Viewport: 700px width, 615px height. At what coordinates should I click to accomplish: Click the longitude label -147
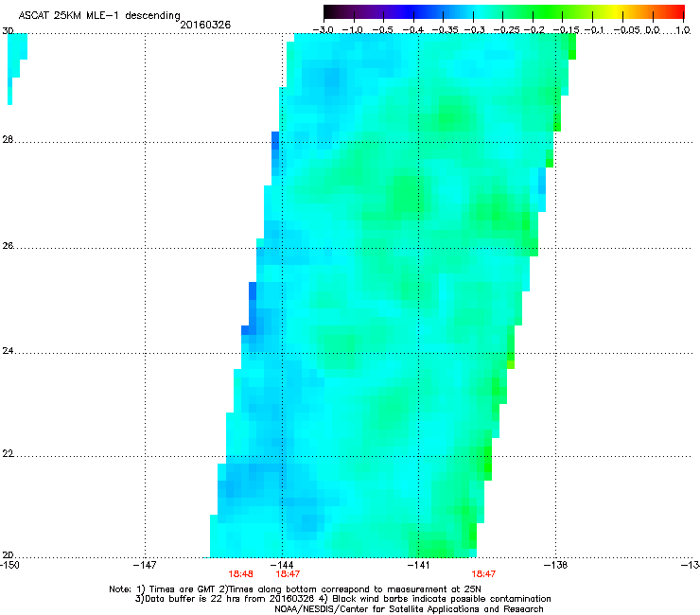point(145,565)
